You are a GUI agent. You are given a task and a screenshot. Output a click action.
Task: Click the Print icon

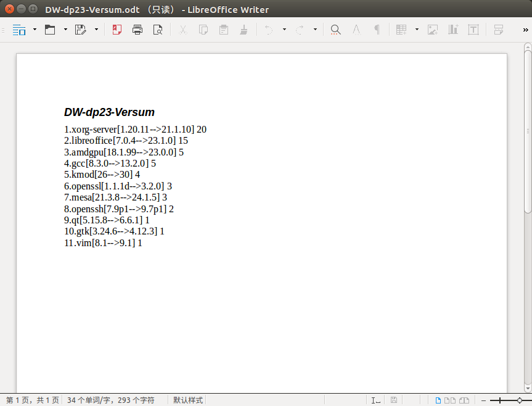tap(137, 30)
